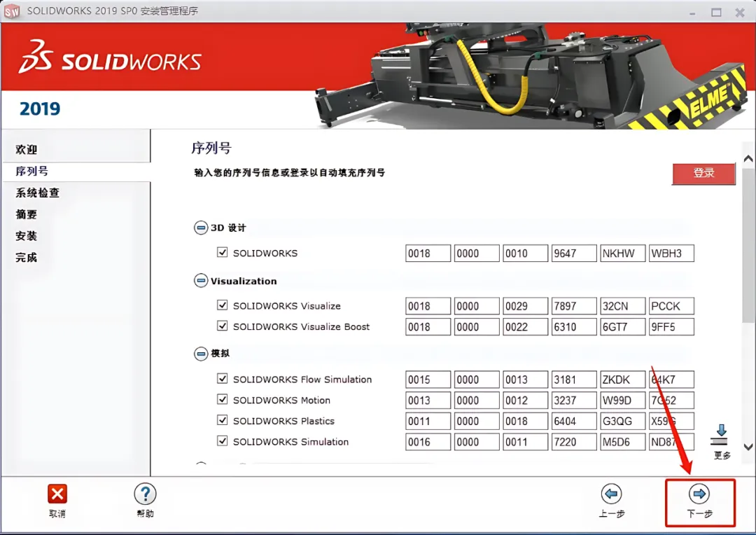756x535 pixels.
Task: Click scrollbar down arrow
Action: point(748,447)
